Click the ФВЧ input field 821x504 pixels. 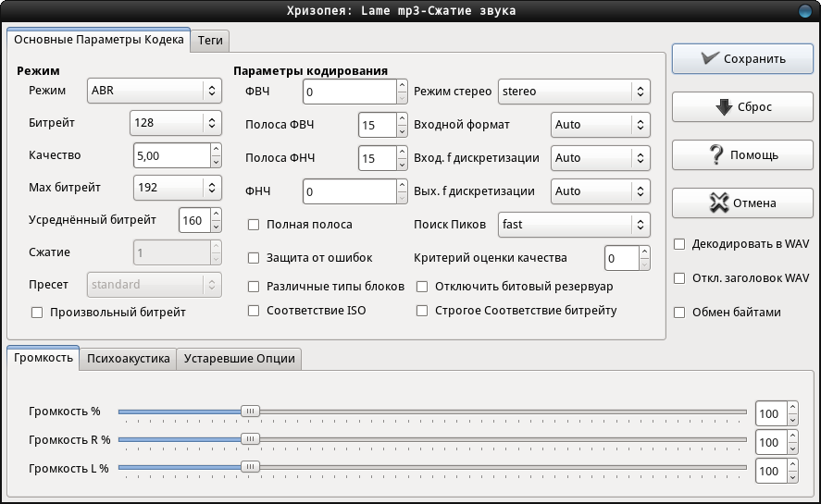point(350,92)
